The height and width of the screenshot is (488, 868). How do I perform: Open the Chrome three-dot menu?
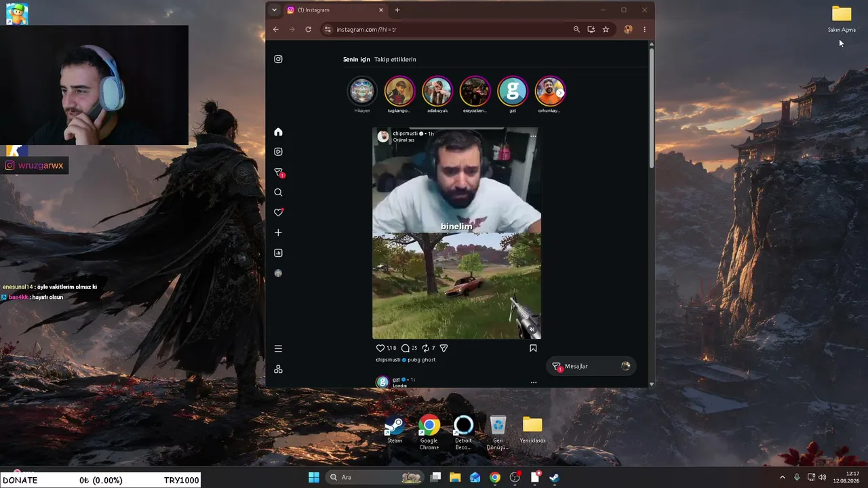(x=644, y=30)
